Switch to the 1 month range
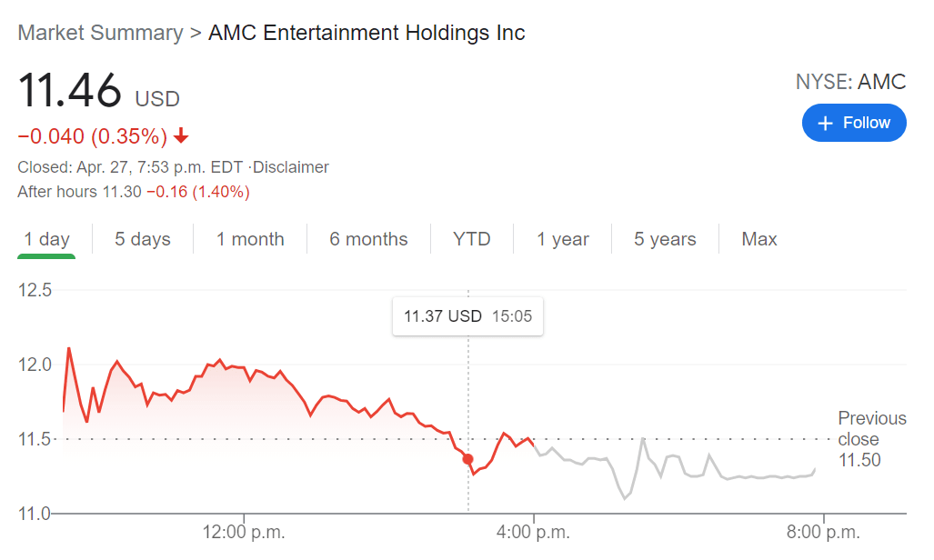The image size is (934, 560). (250, 239)
